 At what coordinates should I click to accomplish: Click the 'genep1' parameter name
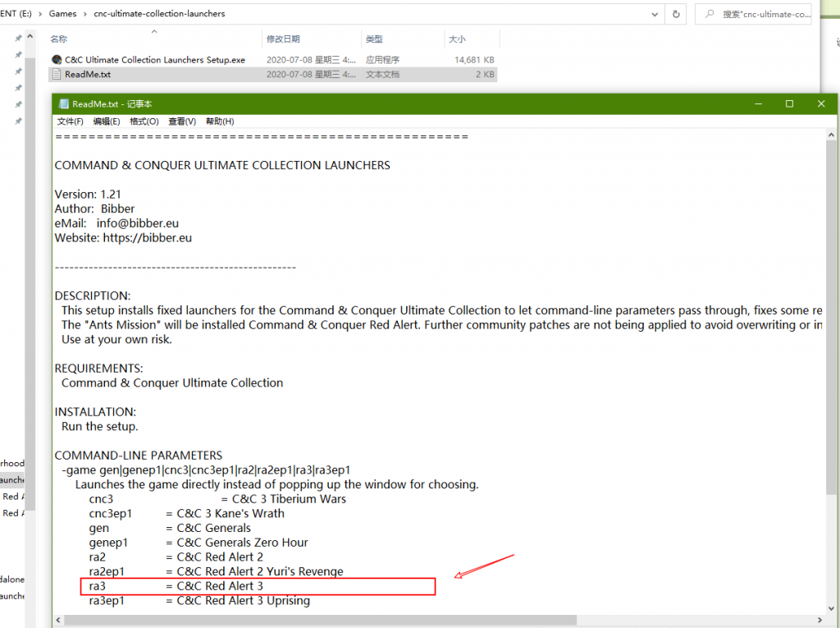click(x=109, y=542)
